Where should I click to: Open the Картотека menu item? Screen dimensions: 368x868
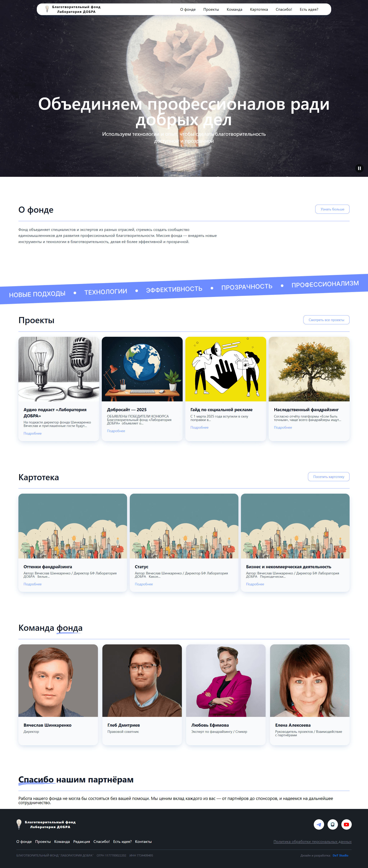(x=259, y=9)
